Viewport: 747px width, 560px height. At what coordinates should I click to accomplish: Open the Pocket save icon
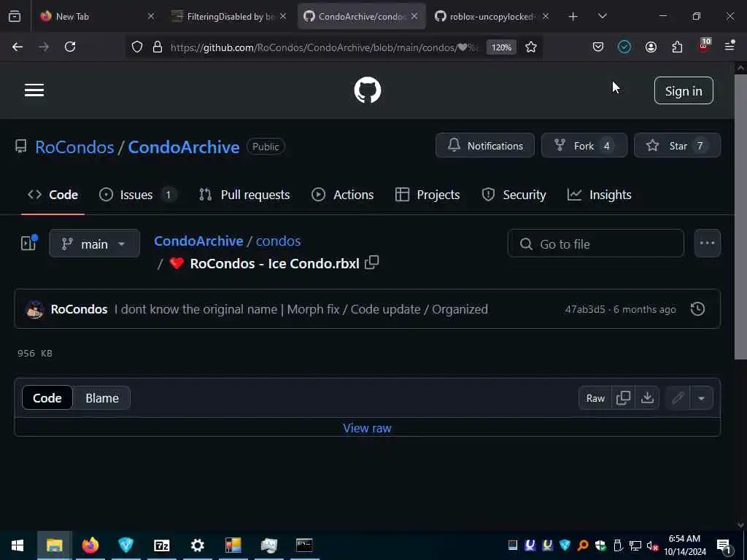[x=598, y=47]
